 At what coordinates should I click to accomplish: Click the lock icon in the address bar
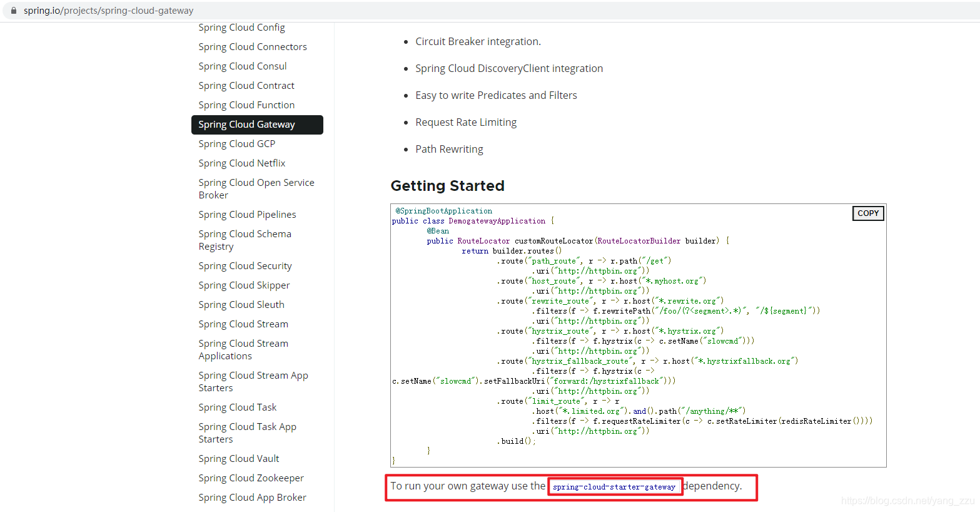(x=14, y=11)
